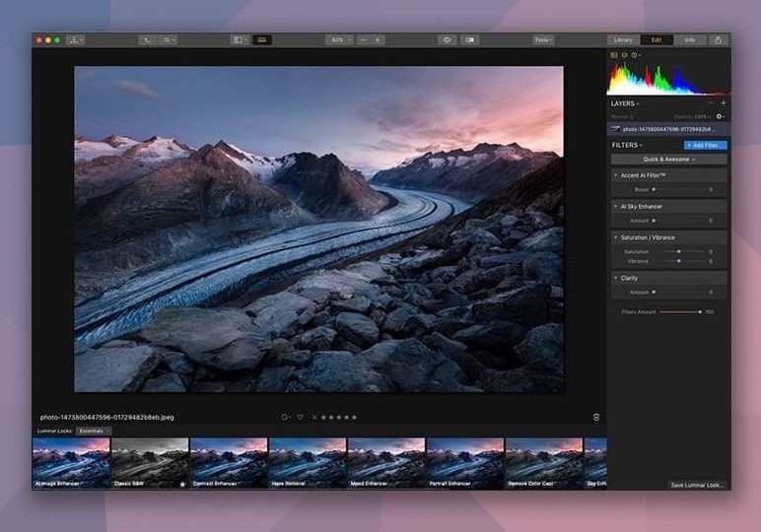Image resolution: width=761 pixels, height=532 pixels.
Task: Set rating to one star
Action: [x=323, y=417]
